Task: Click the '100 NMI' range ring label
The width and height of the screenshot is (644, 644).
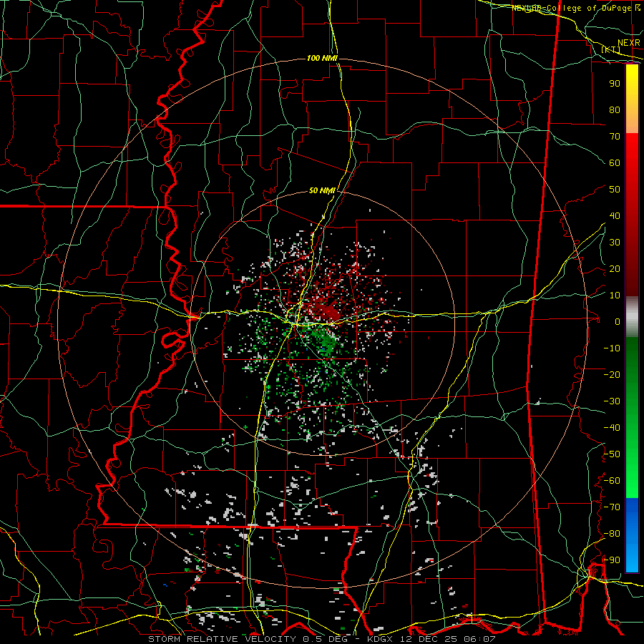Action: [322, 59]
